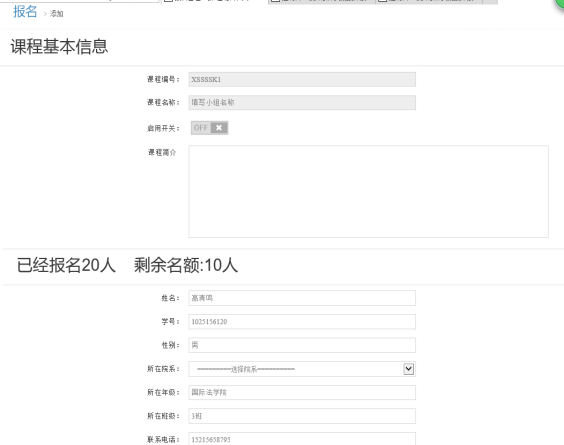Open the 报名 breadcrumb link
This screenshot has width=564, height=445.
(25, 12)
